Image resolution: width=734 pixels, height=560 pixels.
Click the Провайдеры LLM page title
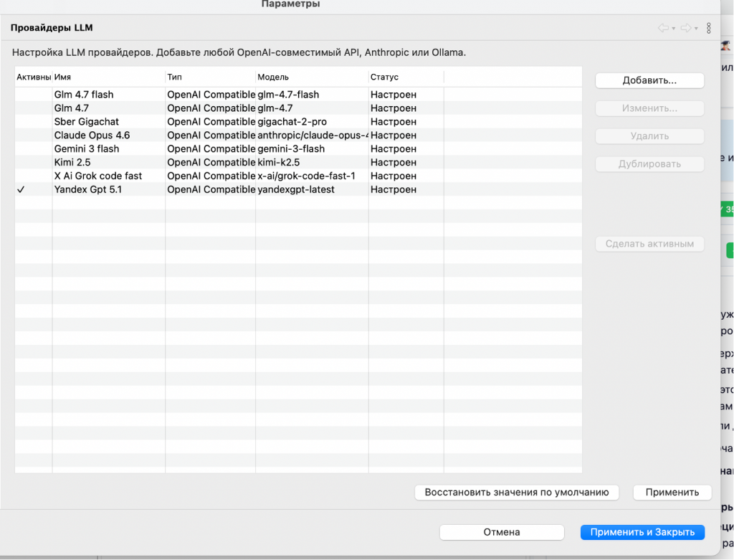[52, 28]
